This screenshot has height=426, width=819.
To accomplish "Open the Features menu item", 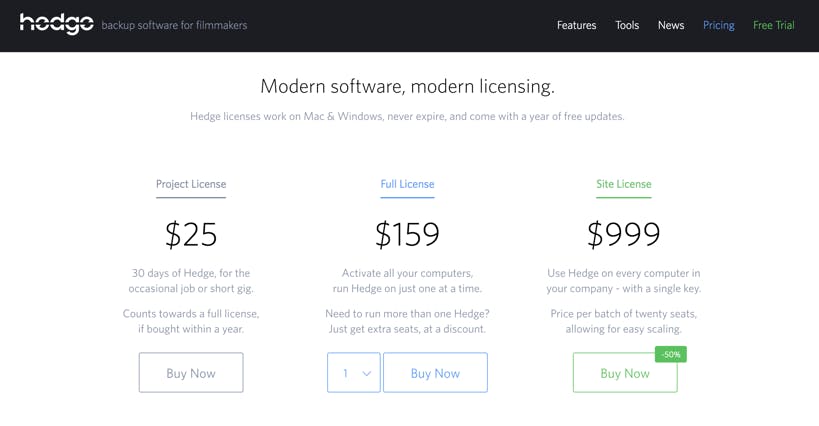I will coord(576,25).
